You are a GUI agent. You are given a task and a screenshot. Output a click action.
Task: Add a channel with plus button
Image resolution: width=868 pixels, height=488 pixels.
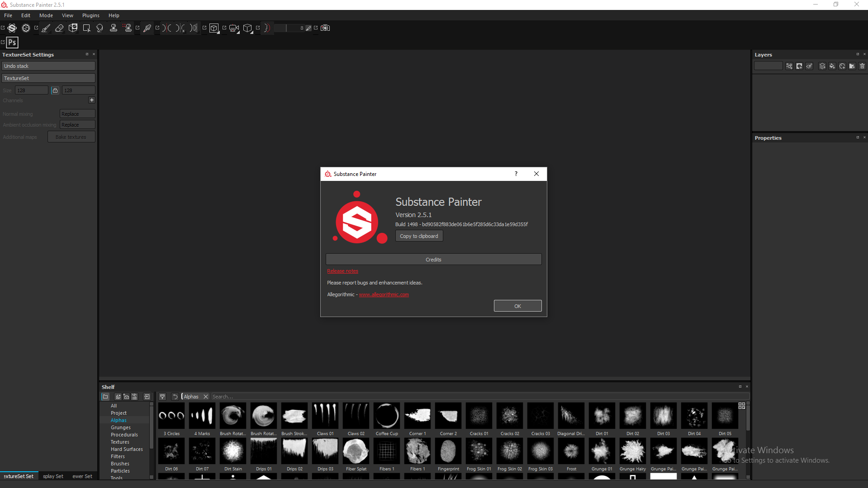click(x=92, y=100)
